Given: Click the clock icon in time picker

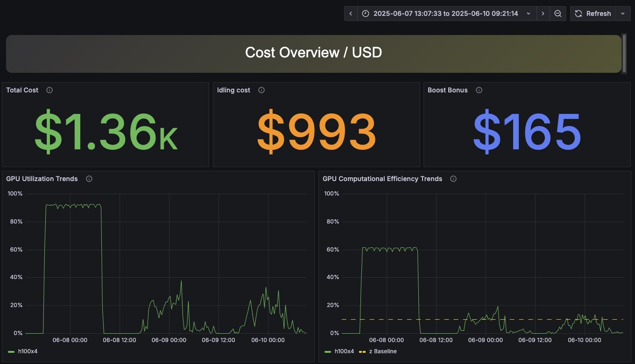Looking at the screenshot, I should click(x=366, y=14).
